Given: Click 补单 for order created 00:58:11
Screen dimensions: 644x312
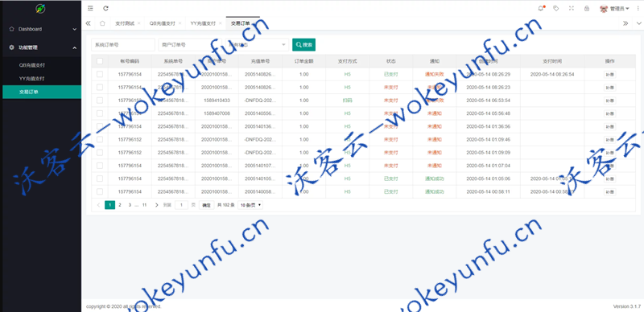Looking at the screenshot, I should (610, 191).
